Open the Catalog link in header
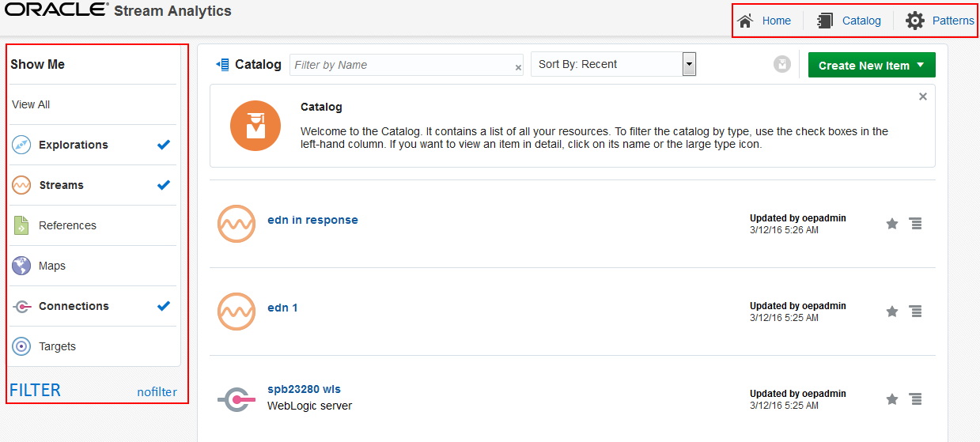Image resolution: width=980 pixels, height=442 pixels. 861,21
